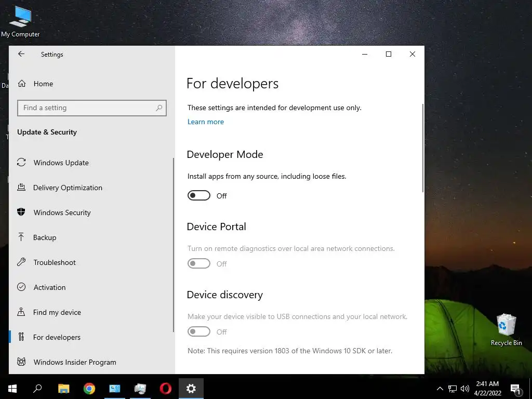Click the Home house icon in the sidebar
Image resolution: width=532 pixels, height=399 pixels.
click(22, 84)
